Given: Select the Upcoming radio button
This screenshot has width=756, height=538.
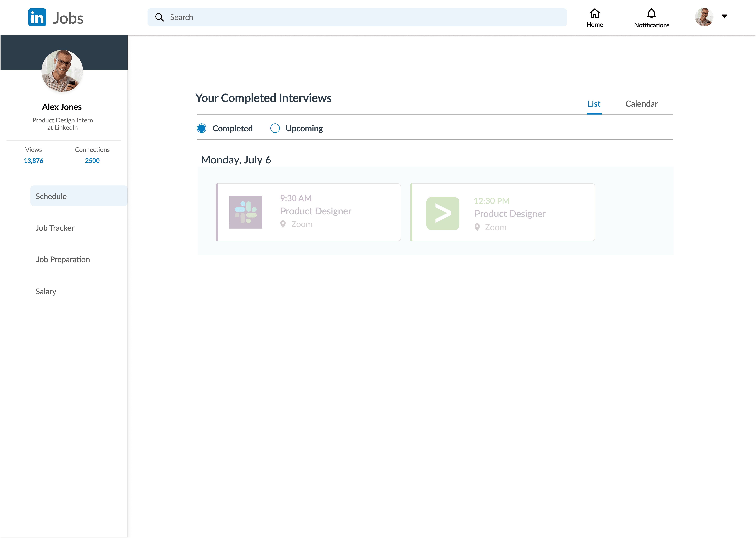Looking at the screenshot, I should pyautogui.click(x=275, y=128).
